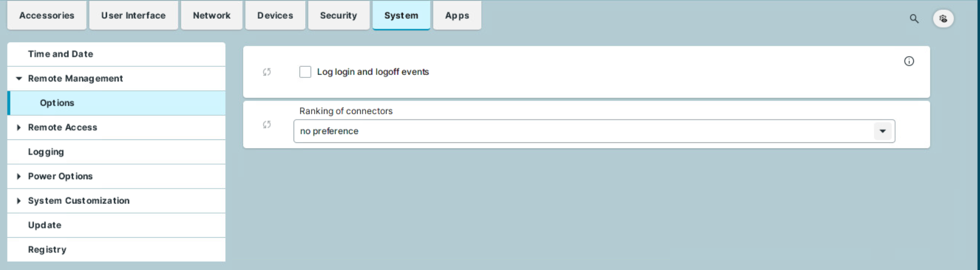Image resolution: width=980 pixels, height=270 pixels.
Task: Switch to the Accessories tab
Action: [47, 16]
